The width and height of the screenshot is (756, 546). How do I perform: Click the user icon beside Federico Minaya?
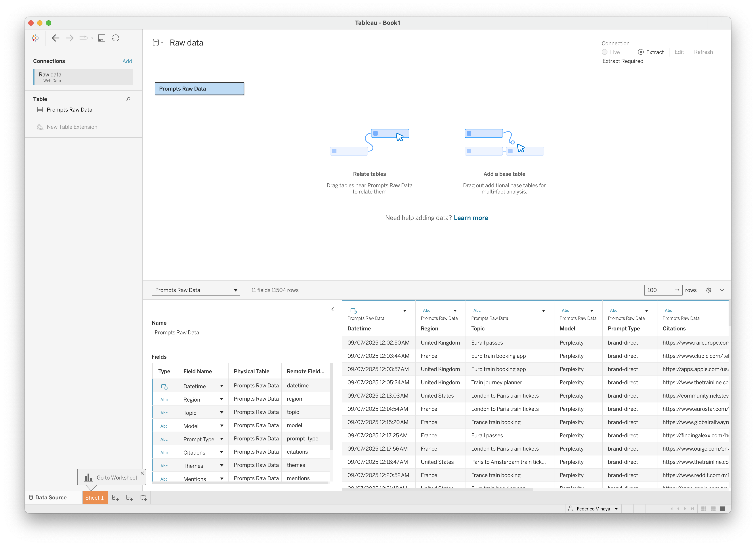[x=570, y=509]
